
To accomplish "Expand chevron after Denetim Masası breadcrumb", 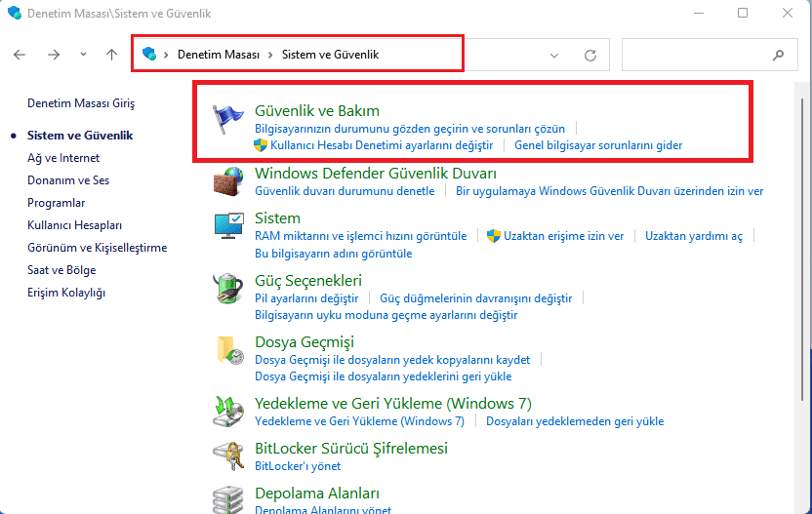I will 270,55.
